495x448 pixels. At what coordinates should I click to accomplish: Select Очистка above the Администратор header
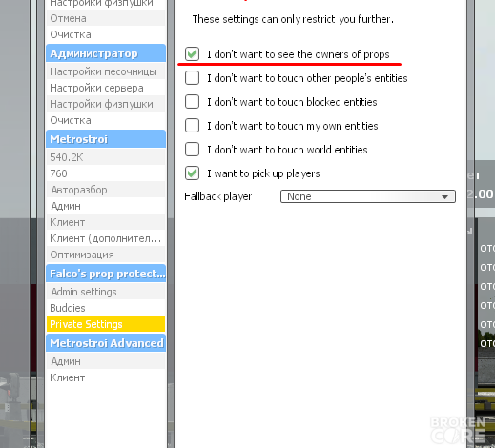pyautogui.click(x=106, y=34)
